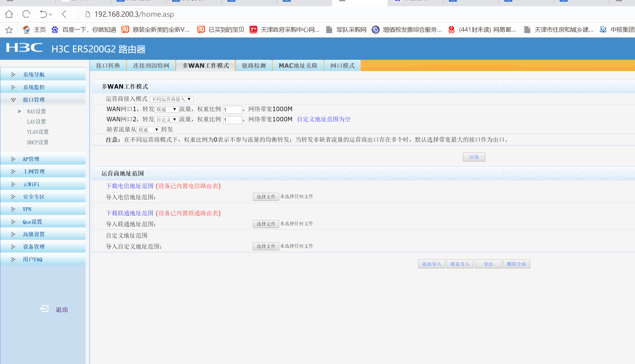635x364 pixels.
Task: Click the 应用 button
Action: 474,157
